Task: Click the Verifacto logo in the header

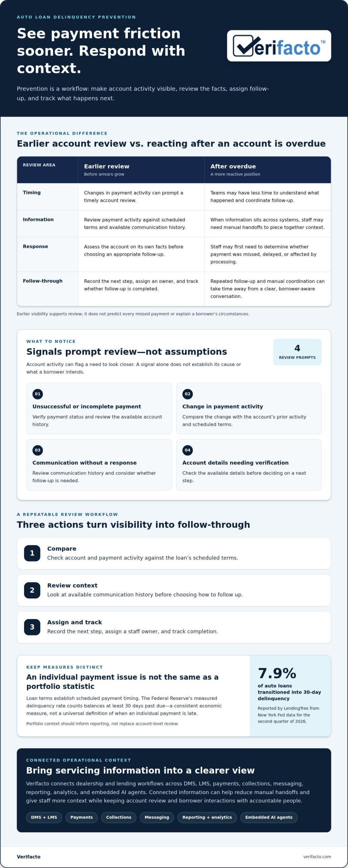Action: [x=279, y=46]
